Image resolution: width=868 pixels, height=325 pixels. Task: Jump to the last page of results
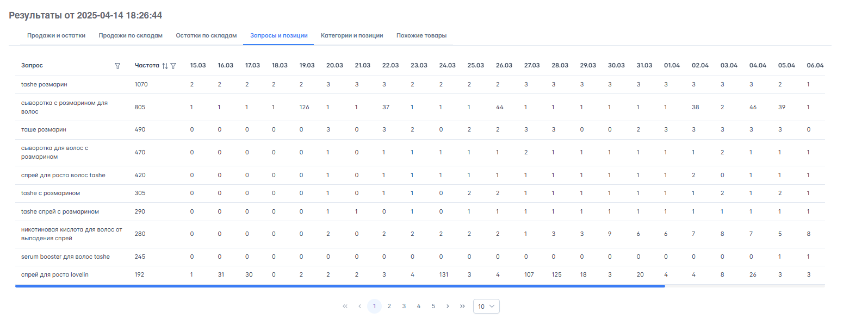tap(462, 307)
